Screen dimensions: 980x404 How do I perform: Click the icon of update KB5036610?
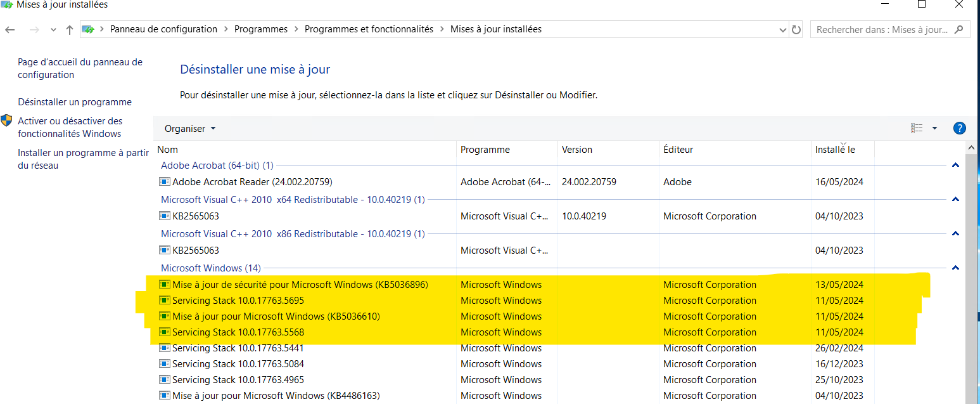165,316
